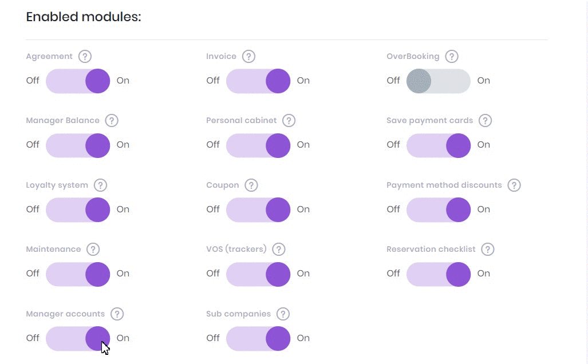Click Coupon question mark icon

coord(251,185)
